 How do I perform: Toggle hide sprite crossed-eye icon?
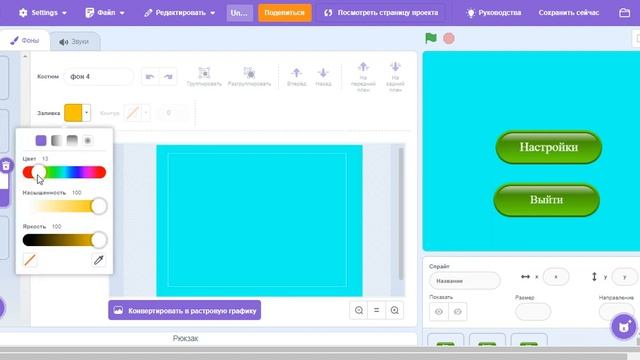tap(458, 311)
